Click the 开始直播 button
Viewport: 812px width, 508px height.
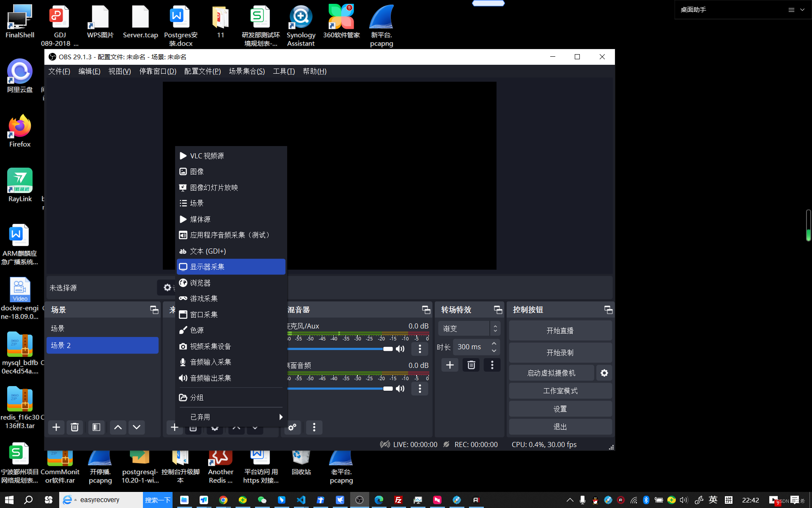pyautogui.click(x=560, y=331)
